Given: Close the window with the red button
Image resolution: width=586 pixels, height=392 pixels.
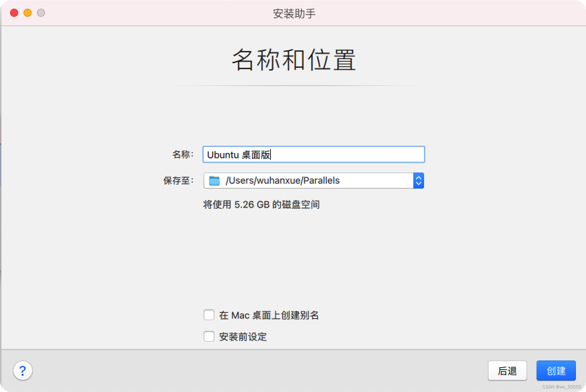Looking at the screenshot, I should tap(14, 13).
